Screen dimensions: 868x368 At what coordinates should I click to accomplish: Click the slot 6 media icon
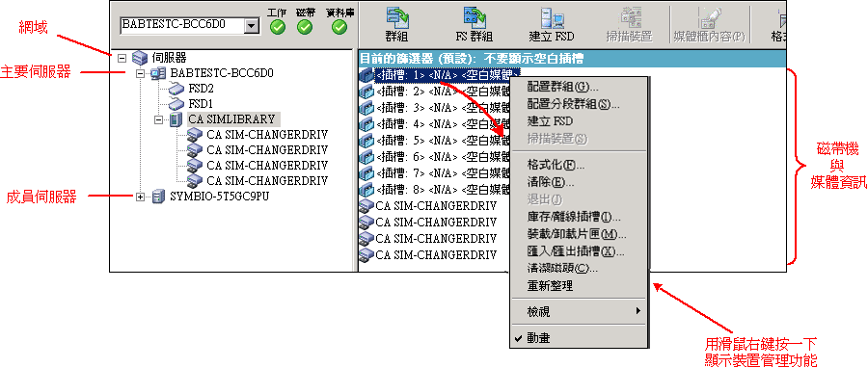(x=366, y=157)
